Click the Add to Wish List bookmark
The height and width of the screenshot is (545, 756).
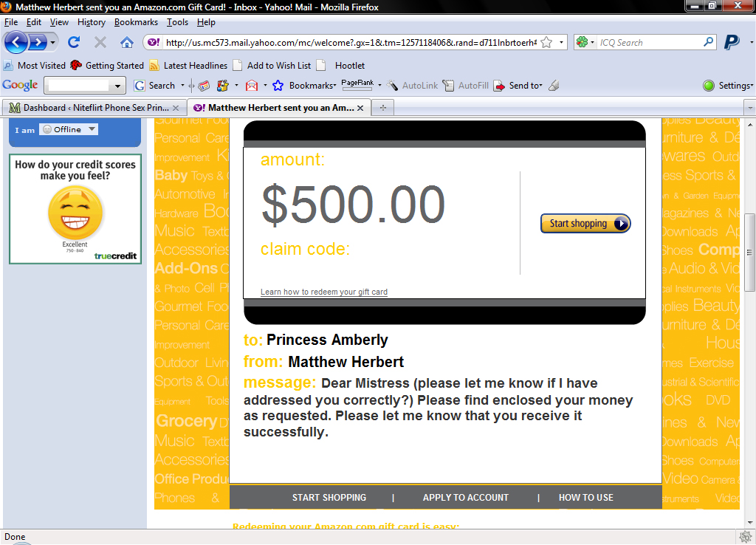[x=272, y=66]
